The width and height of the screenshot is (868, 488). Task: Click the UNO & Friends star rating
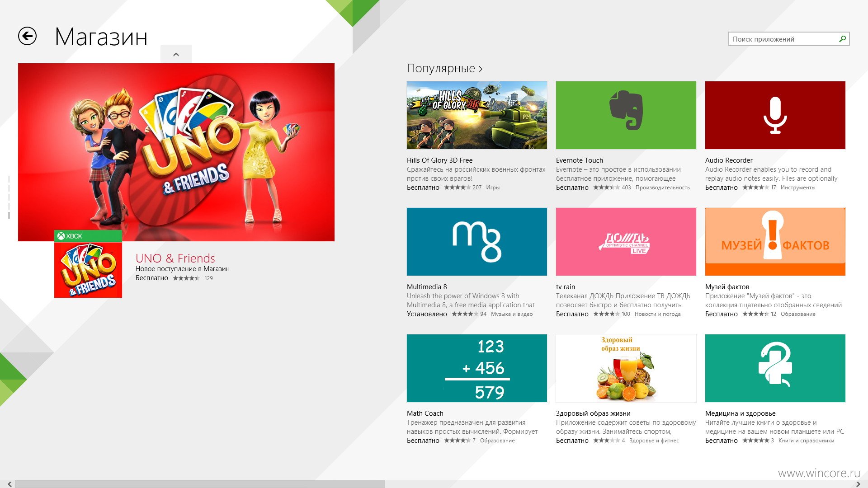click(186, 278)
